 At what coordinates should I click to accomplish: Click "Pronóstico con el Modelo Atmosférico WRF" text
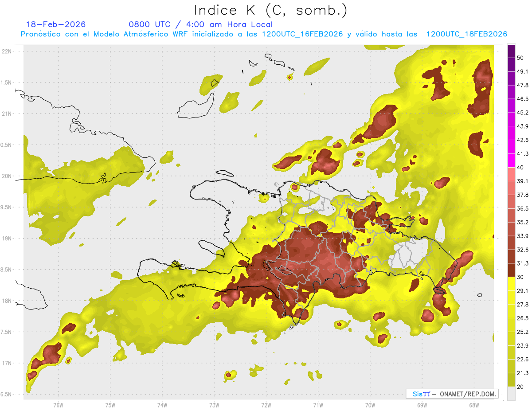pyautogui.click(x=105, y=34)
